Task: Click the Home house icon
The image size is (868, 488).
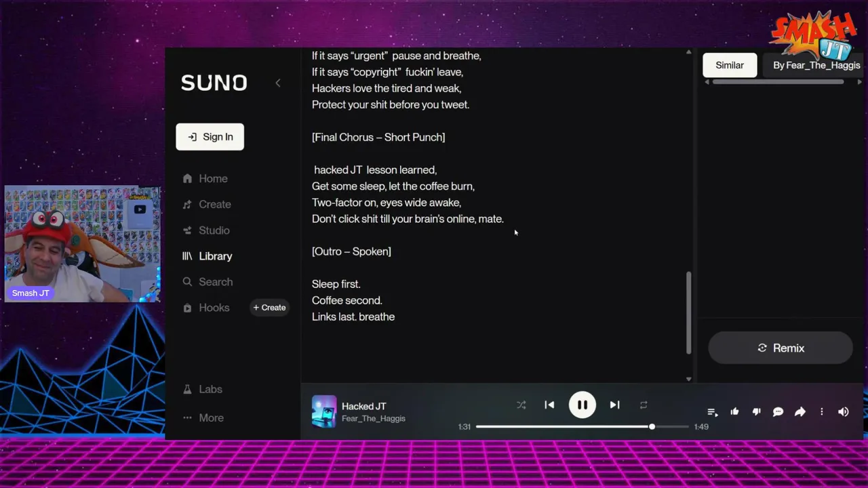Action: click(x=187, y=178)
